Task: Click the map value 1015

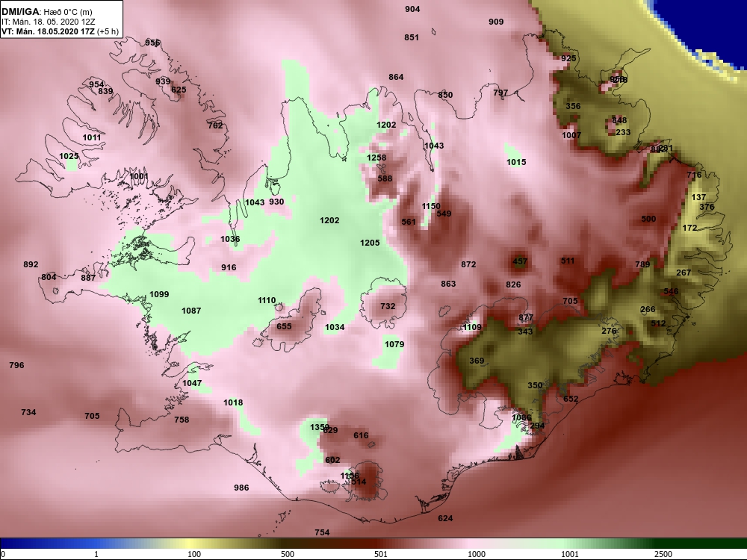Action: click(x=516, y=162)
